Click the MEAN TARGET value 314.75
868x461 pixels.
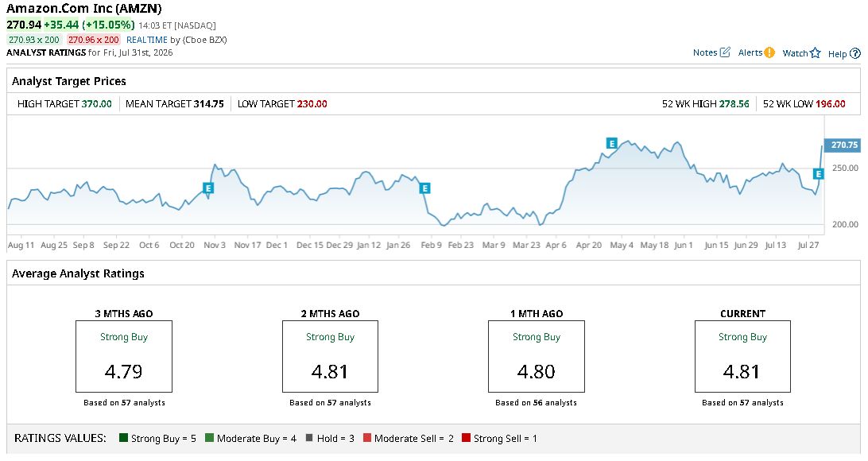[x=209, y=104]
